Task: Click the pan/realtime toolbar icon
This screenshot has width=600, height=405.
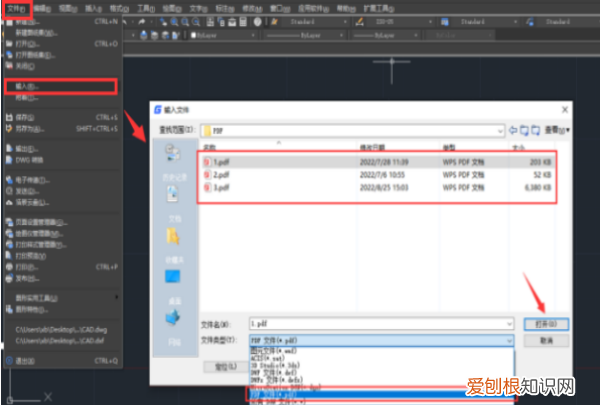Action: pyautogui.click(x=163, y=22)
